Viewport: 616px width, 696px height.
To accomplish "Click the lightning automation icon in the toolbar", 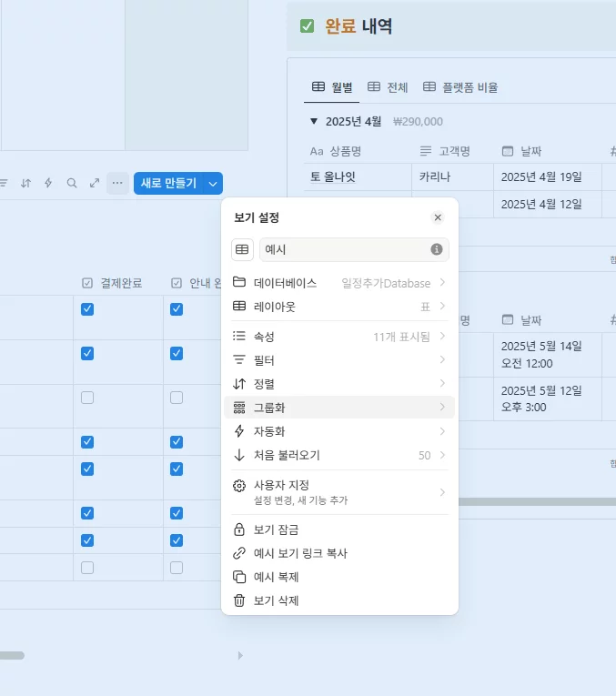I will click(x=48, y=183).
